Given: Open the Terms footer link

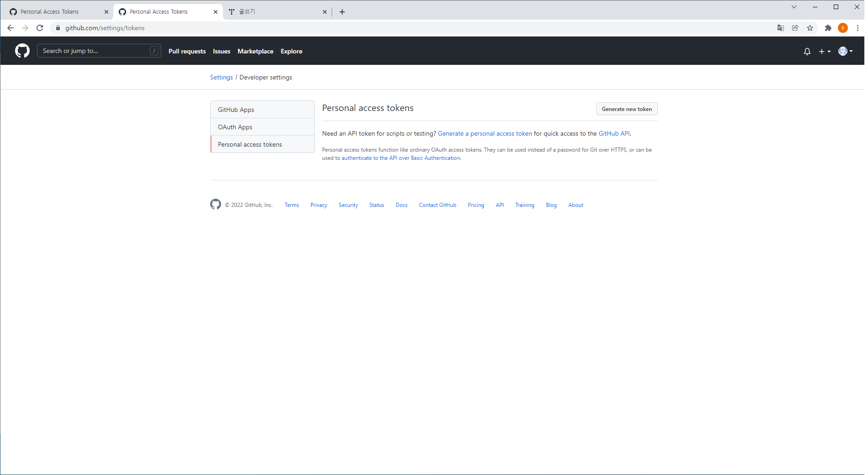Looking at the screenshot, I should coord(292,205).
